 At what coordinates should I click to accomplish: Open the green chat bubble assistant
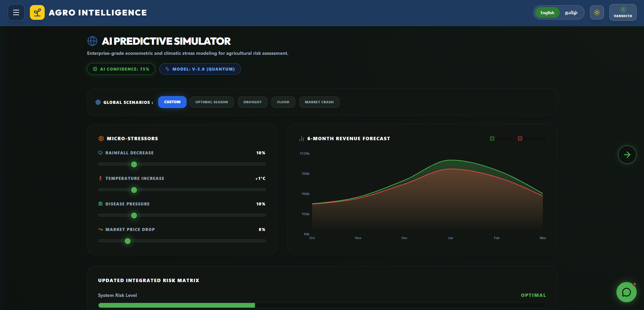(x=627, y=292)
